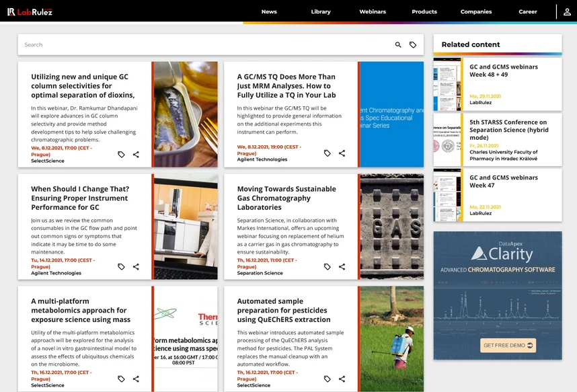Open the Career page
This screenshot has width=577, height=392.
tap(528, 12)
